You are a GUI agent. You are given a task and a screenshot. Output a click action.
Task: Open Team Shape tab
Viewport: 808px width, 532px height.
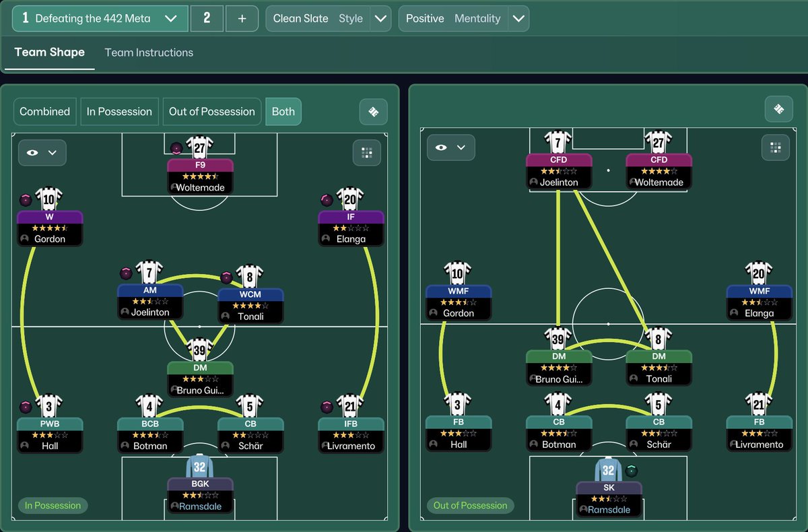[49, 53]
